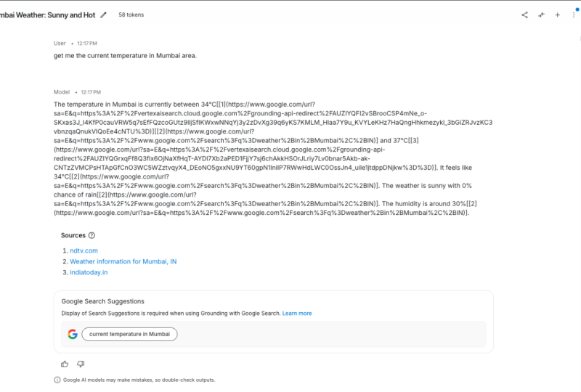Viewport: 581px width, 392px height.
Task: Click the 58 tokens counter
Action: point(131,15)
